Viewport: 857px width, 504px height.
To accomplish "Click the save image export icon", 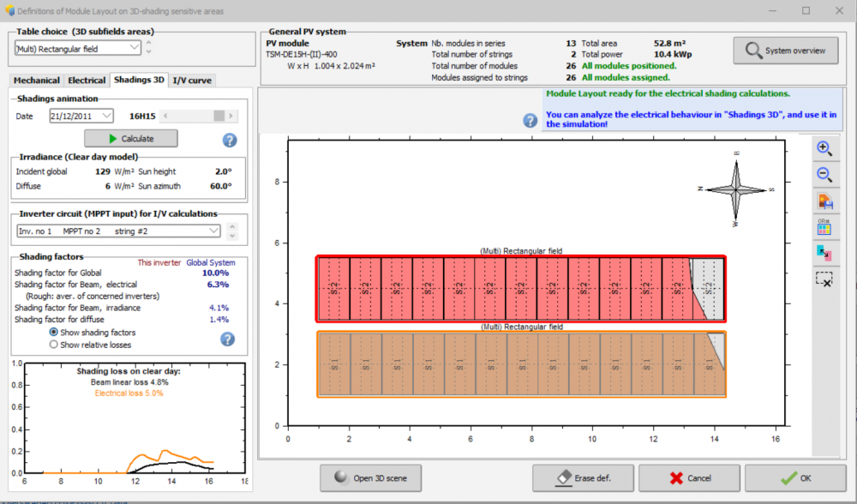I will (824, 201).
